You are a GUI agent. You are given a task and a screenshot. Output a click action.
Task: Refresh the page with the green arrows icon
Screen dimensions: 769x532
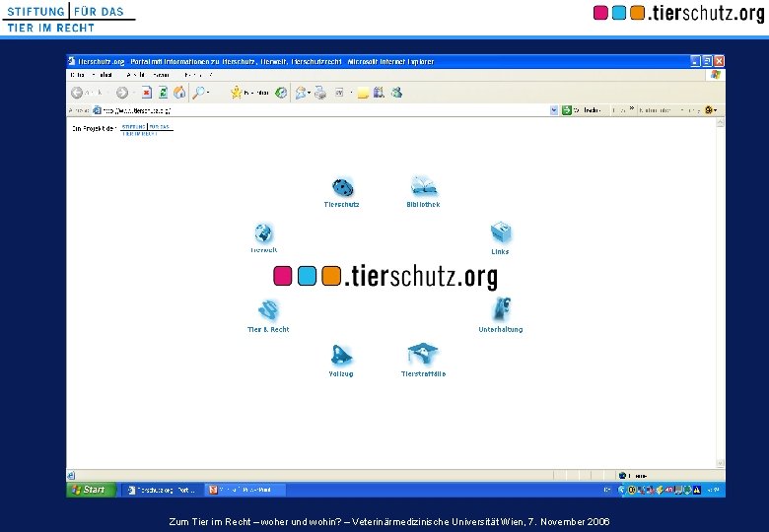(163, 93)
